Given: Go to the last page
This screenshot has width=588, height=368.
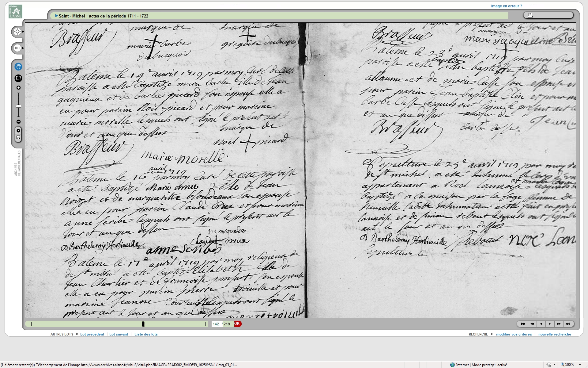Looking at the screenshot, I should pyautogui.click(x=567, y=324).
